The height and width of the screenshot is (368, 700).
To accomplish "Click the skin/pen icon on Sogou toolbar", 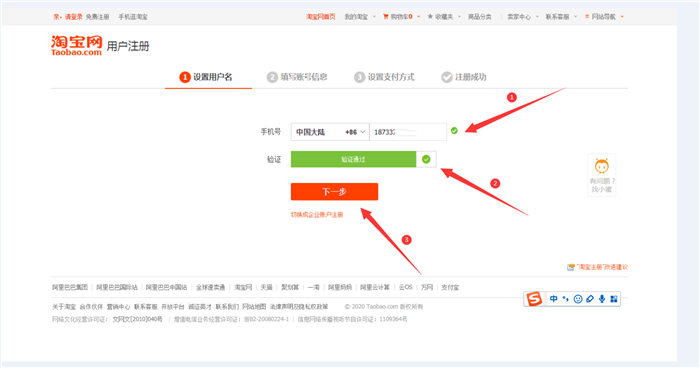I will point(590,299).
